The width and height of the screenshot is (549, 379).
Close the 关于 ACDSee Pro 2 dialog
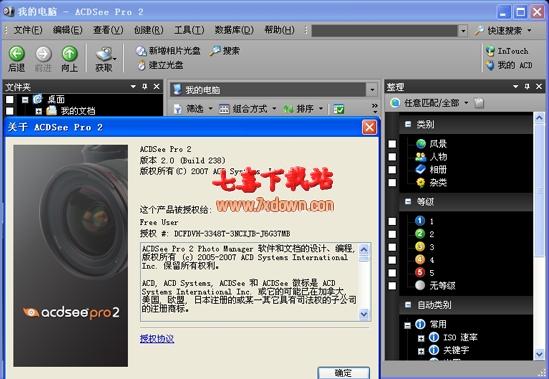point(369,128)
